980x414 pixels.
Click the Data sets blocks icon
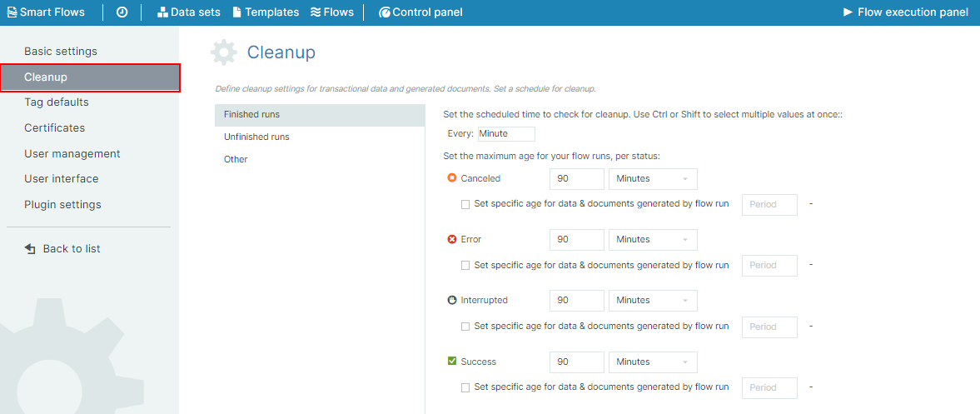162,12
